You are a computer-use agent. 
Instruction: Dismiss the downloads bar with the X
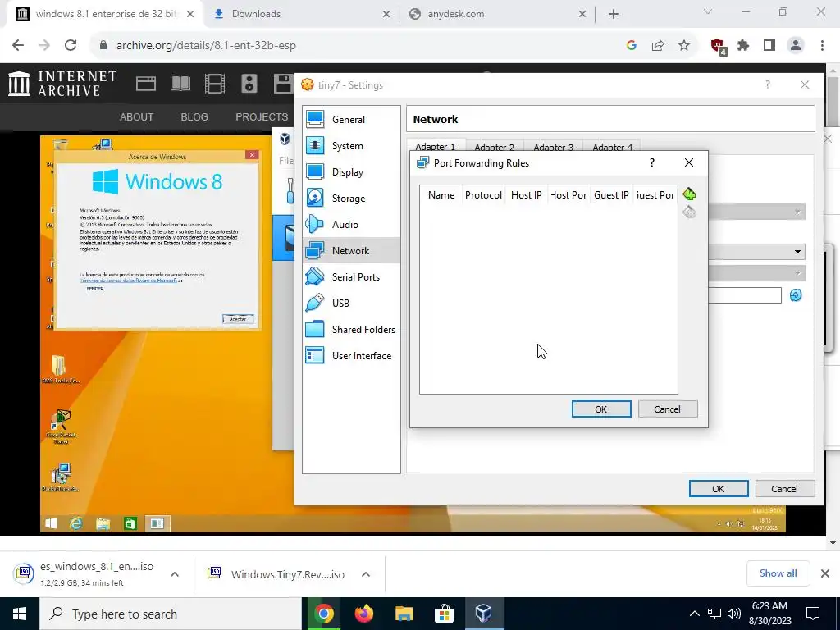pos(825,573)
